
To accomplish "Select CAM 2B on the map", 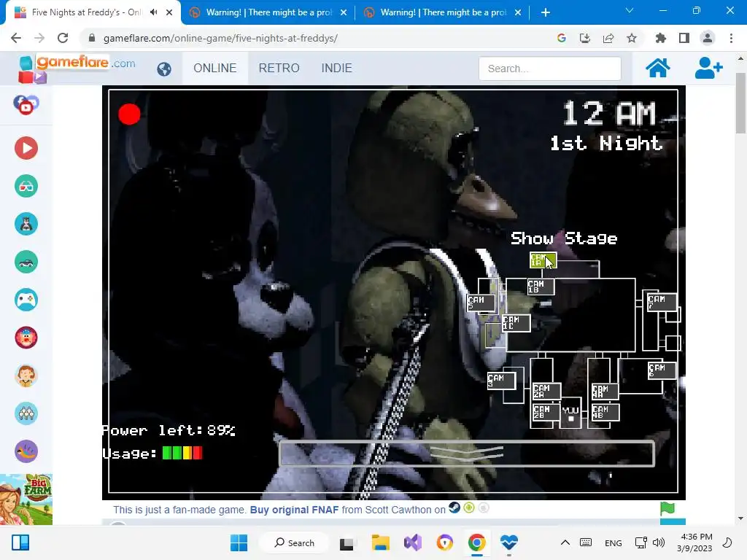I will point(546,413).
